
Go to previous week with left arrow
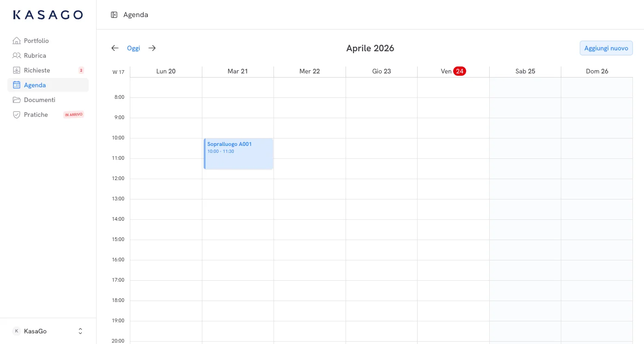(115, 48)
